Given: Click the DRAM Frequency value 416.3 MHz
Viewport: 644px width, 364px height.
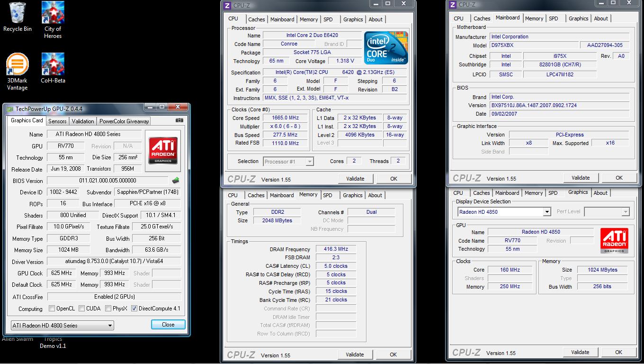Looking at the screenshot, I should point(336,249).
